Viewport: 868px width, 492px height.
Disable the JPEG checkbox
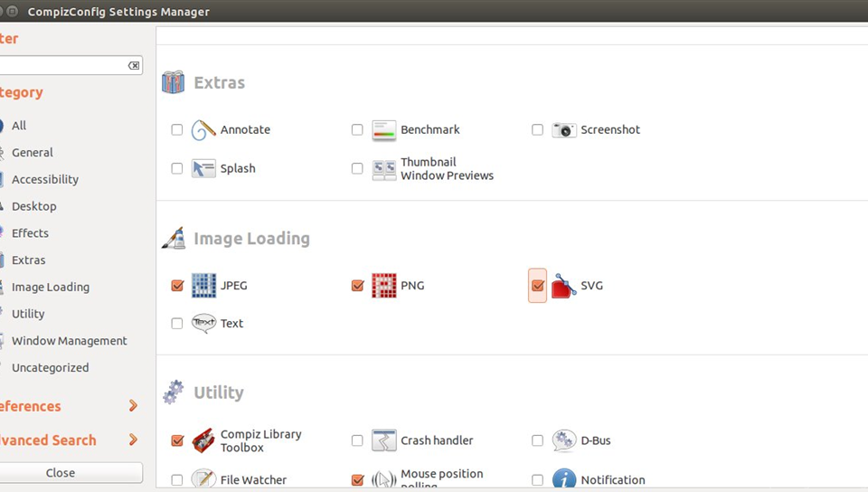177,286
